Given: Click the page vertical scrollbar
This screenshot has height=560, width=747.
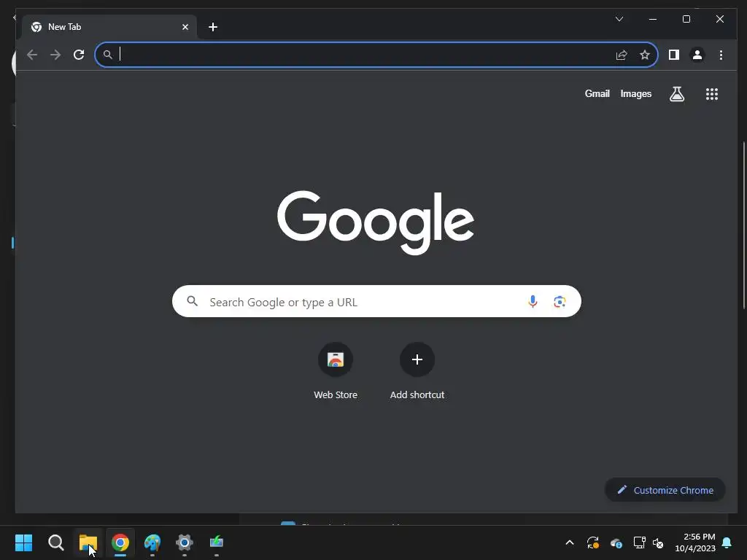Looking at the screenshot, I should (743, 225).
